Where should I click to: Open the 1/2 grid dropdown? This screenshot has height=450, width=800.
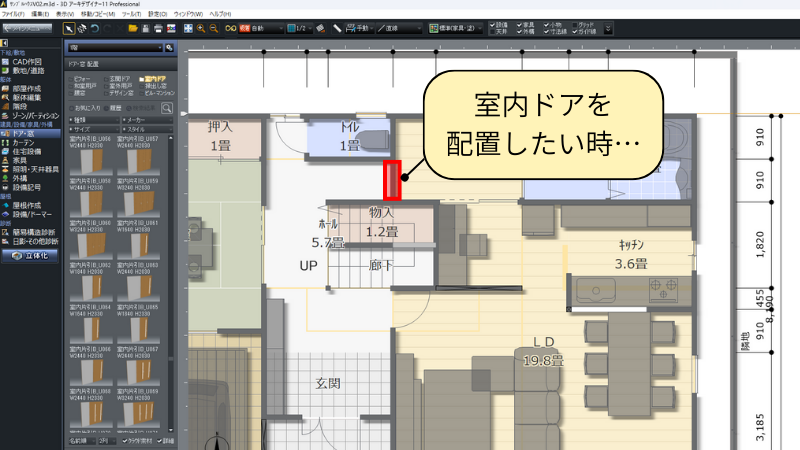299,29
